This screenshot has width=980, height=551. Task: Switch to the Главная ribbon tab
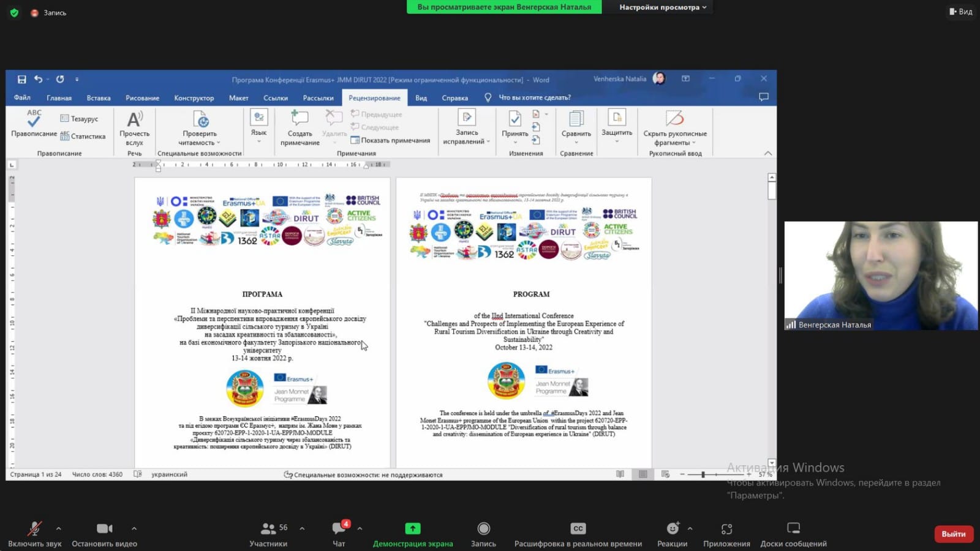click(59, 98)
